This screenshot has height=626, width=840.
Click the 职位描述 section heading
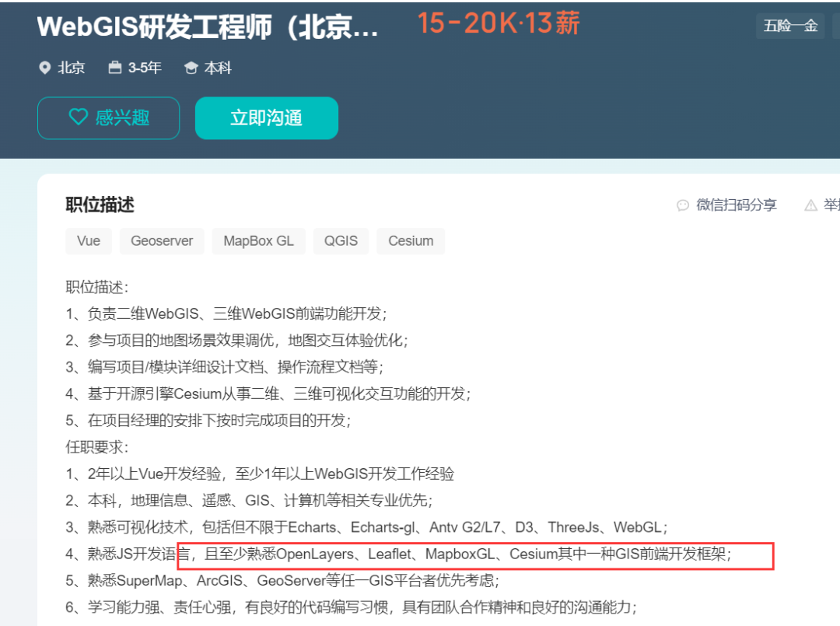point(100,205)
